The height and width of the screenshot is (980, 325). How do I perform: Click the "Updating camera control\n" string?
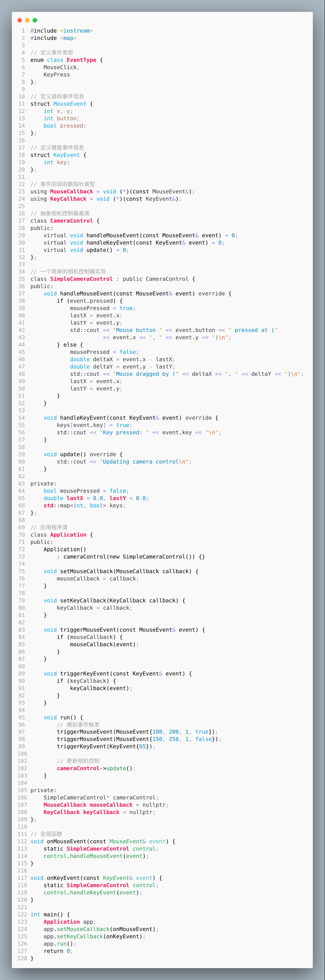pos(144,462)
